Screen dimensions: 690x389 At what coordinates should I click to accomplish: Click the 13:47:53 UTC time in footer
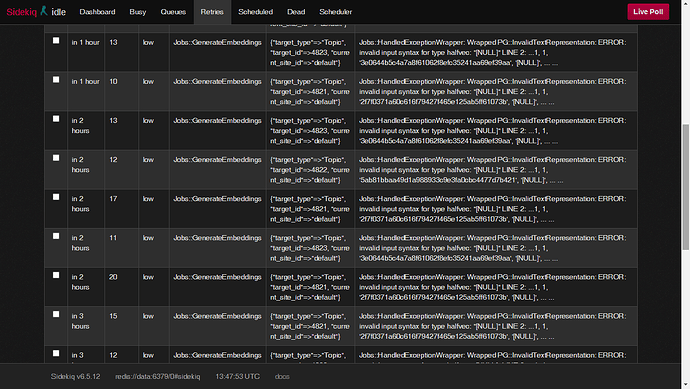coord(238,377)
